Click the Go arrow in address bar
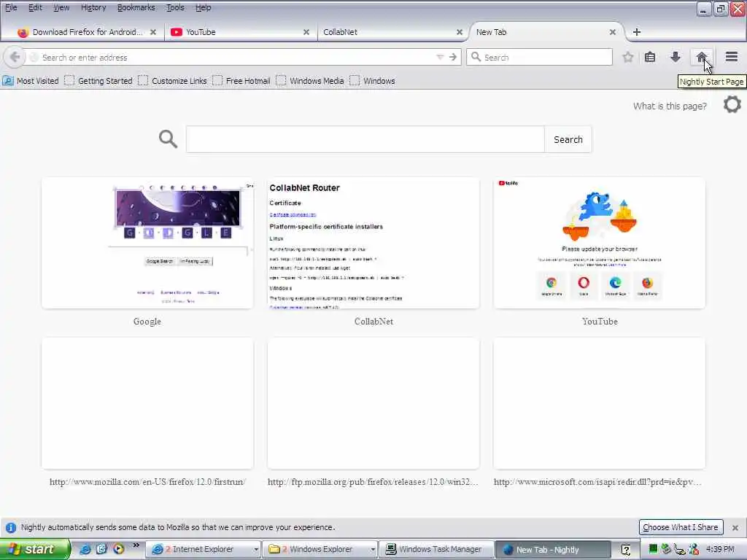Viewport: 747px width, 560px height. pyautogui.click(x=452, y=57)
